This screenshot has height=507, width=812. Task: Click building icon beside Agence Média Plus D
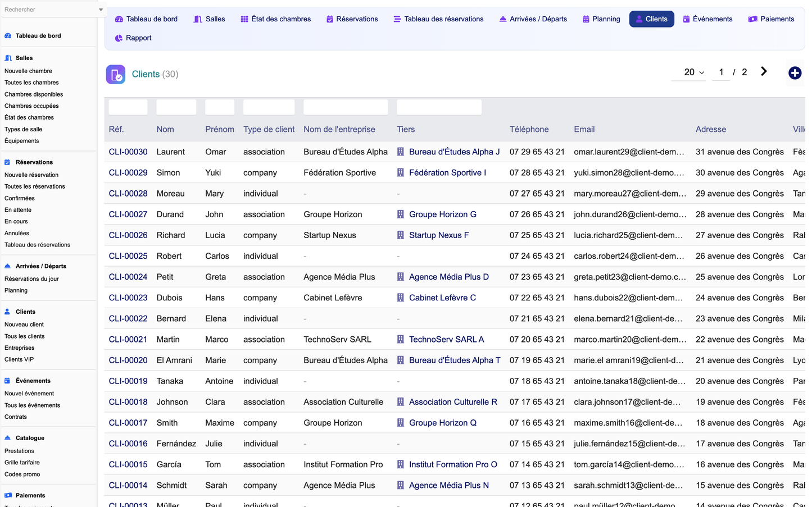point(401,277)
